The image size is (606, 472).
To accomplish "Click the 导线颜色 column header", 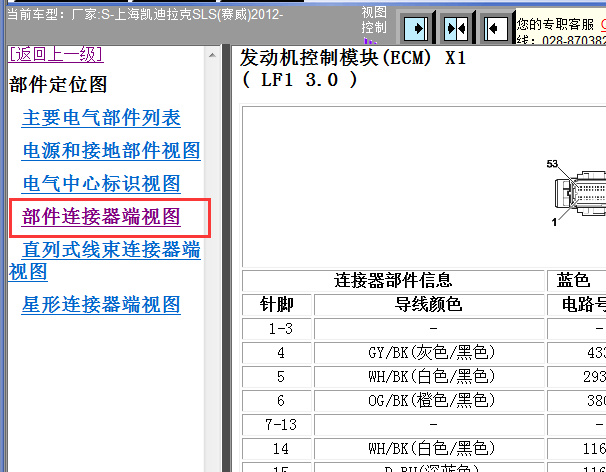I will point(429,305).
